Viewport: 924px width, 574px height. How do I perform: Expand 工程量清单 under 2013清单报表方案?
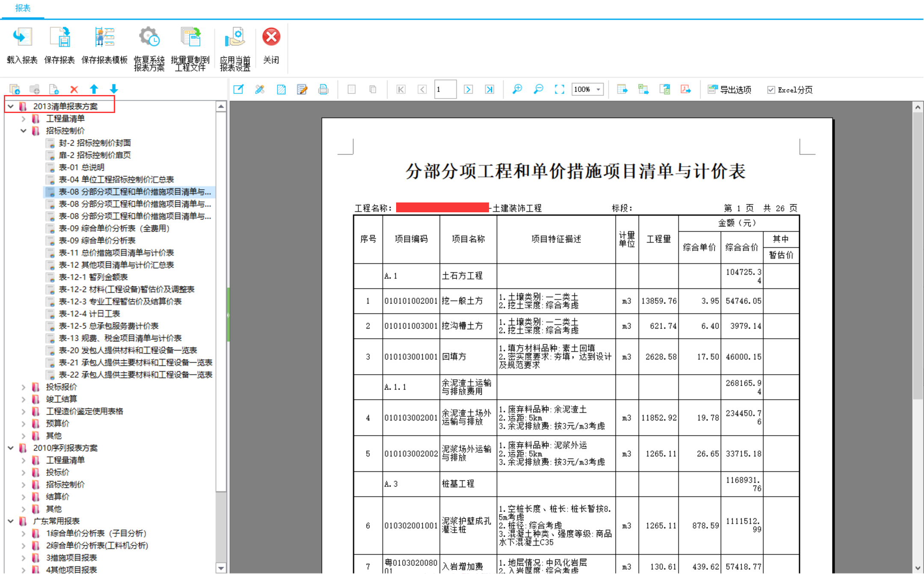tap(24, 119)
